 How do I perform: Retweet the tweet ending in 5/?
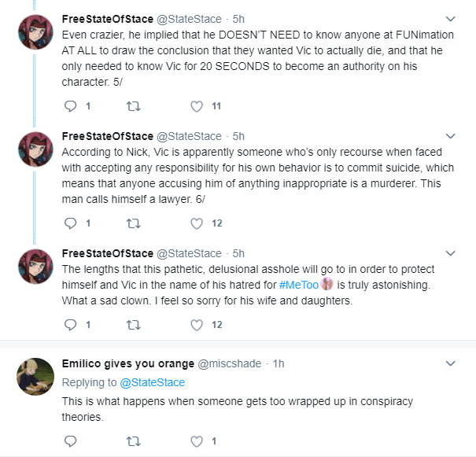point(133,106)
